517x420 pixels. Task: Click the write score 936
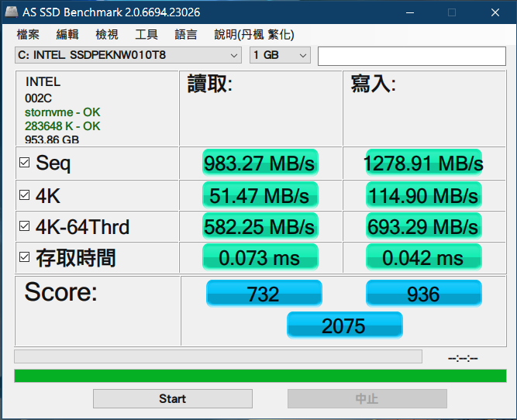424,294
